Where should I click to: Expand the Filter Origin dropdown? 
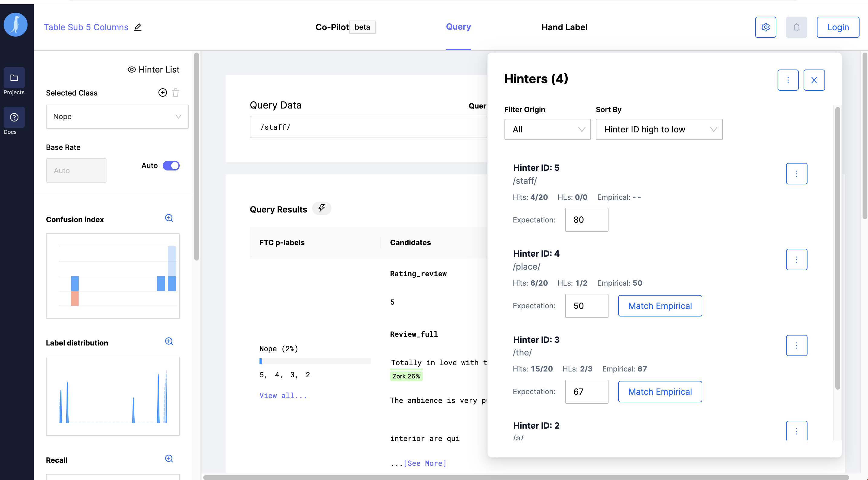pos(547,129)
